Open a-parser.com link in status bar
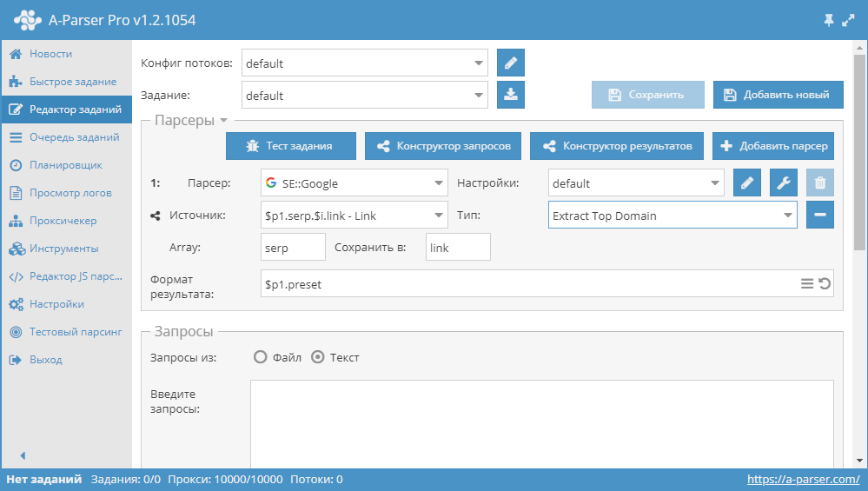Viewport: 868px width, 491px height. click(x=803, y=480)
